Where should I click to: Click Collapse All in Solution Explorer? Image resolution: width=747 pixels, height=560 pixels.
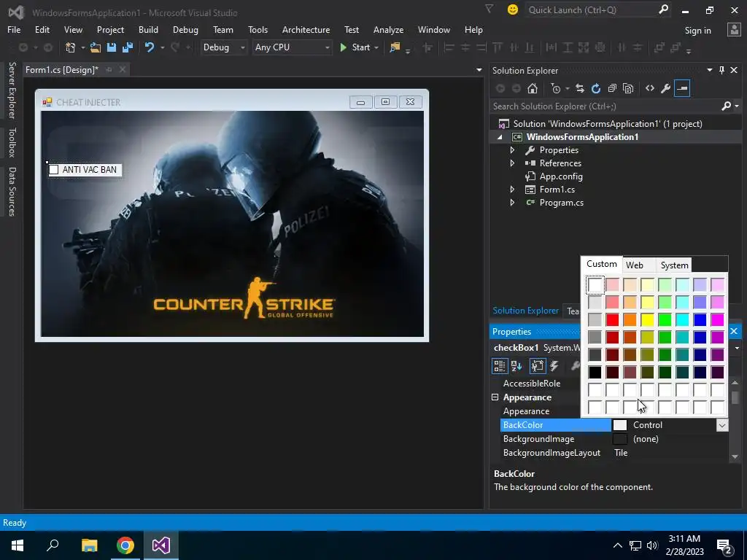click(x=612, y=88)
